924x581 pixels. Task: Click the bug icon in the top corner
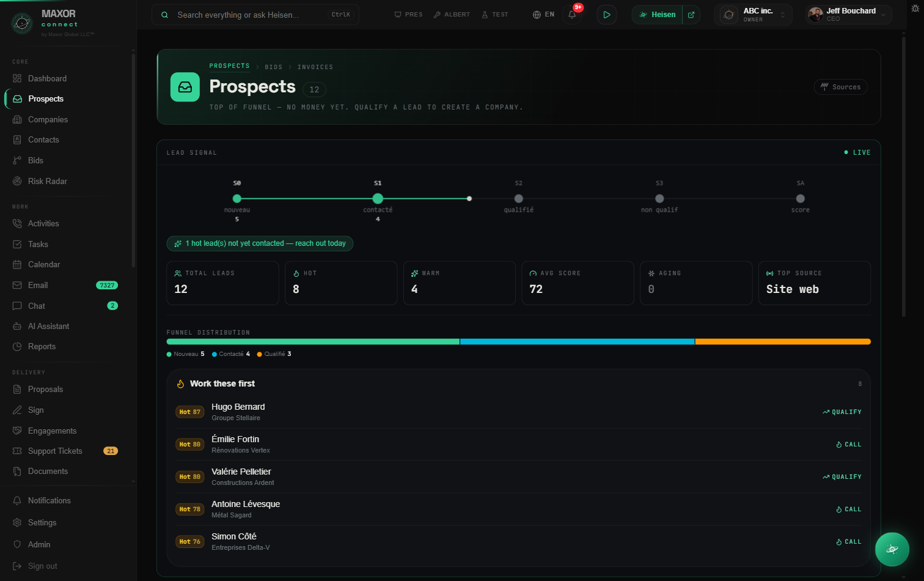(x=915, y=9)
